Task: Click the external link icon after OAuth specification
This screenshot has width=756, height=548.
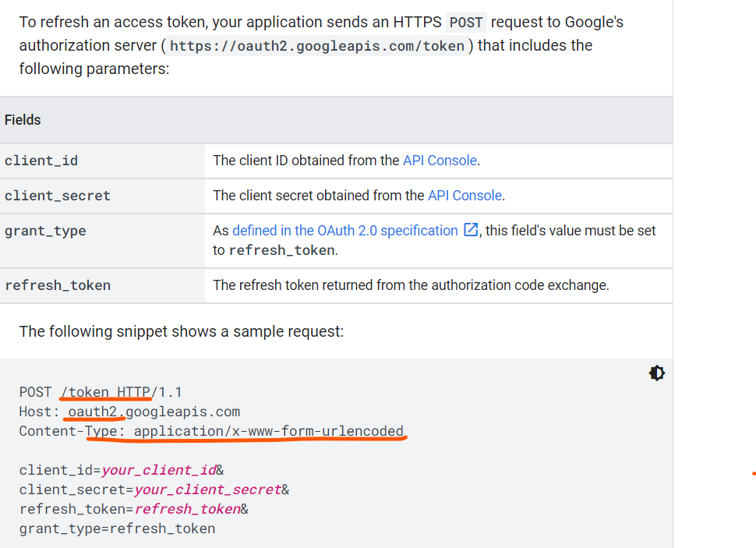Action: pyautogui.click(x=471, y=230)
